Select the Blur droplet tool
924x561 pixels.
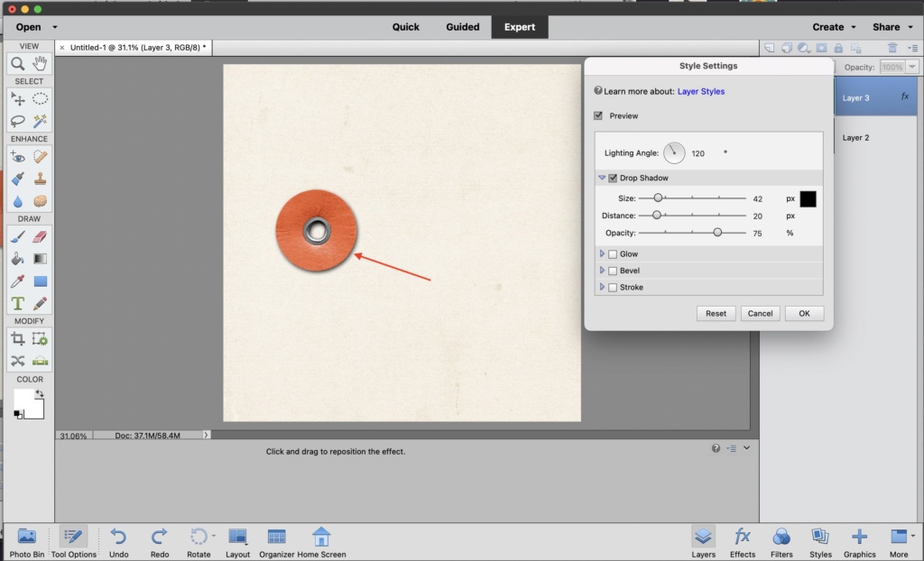click(18, 201)
